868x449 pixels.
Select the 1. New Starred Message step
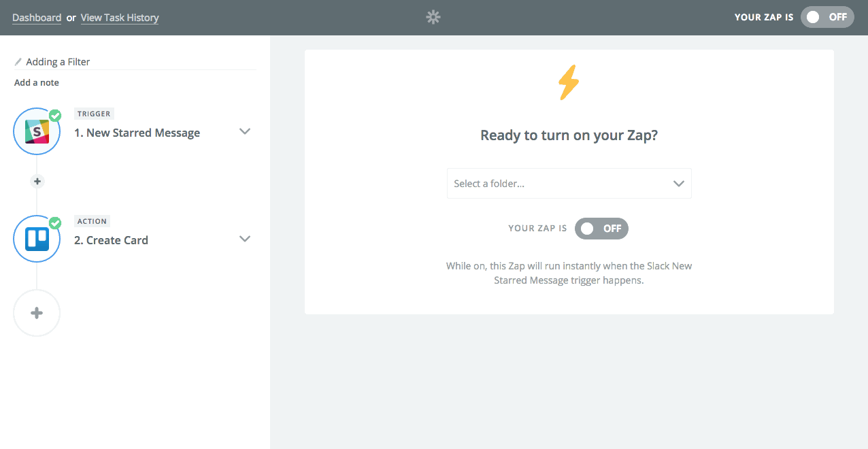(x=137, y=133)
